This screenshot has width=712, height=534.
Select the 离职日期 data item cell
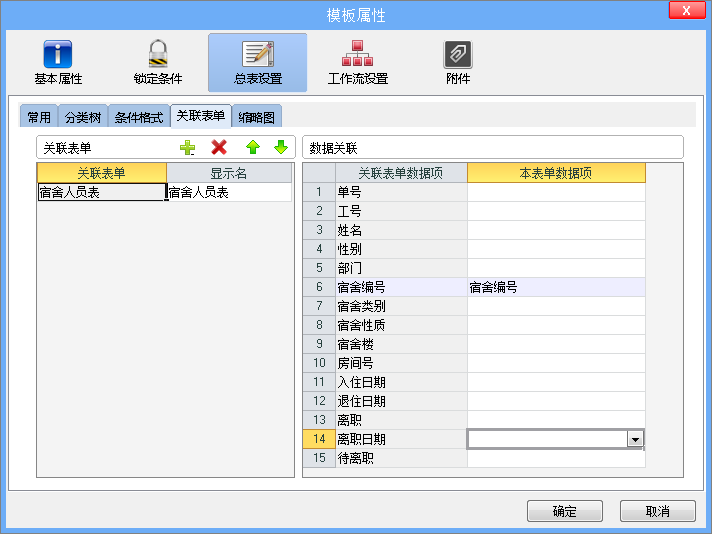pyautogui.click(x=401, y=439)
